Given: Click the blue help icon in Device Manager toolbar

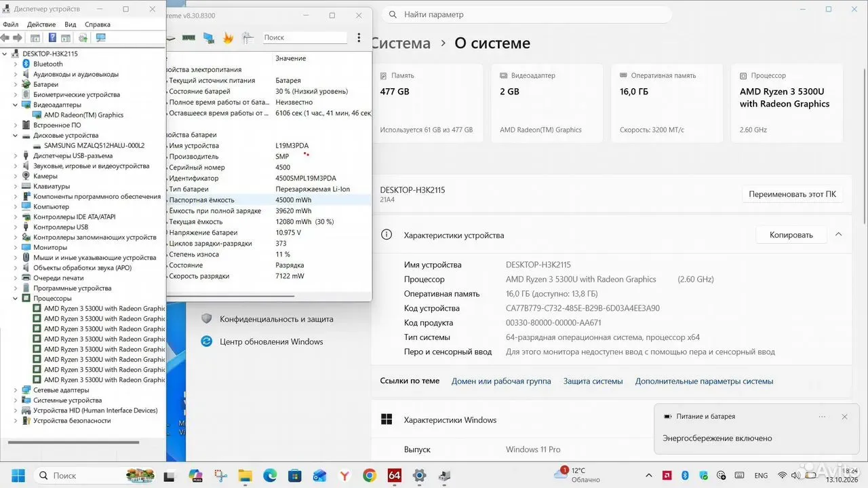Looking at the screenshot, I should [x=52, y=38].
